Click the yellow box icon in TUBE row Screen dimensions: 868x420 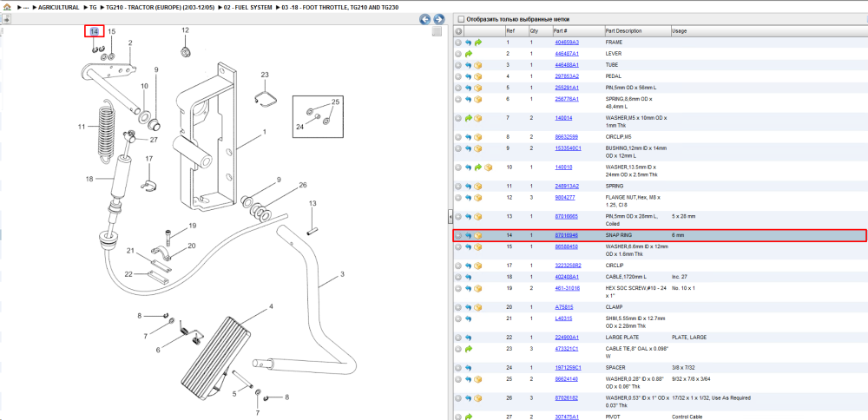point(478,65)
